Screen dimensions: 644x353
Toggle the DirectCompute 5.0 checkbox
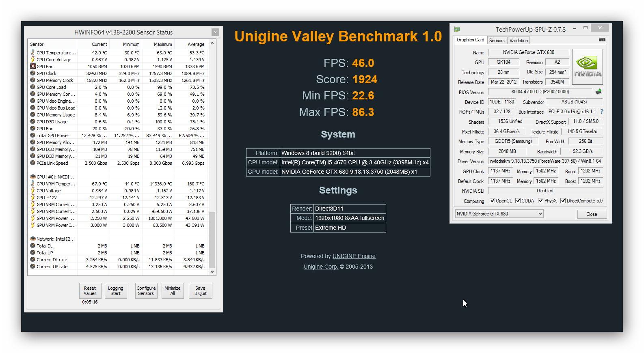pyautogui.click(x=563, y=201)
